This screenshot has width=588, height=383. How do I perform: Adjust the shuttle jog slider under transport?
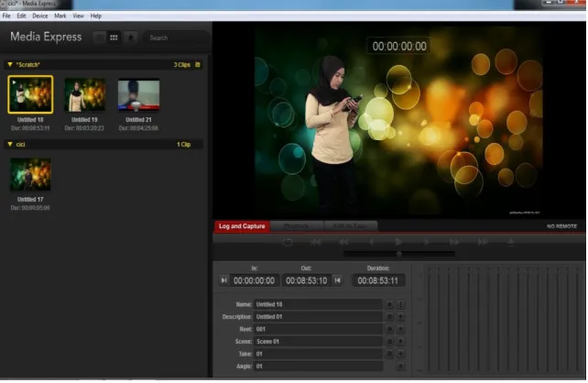click(x=400, y=255)
